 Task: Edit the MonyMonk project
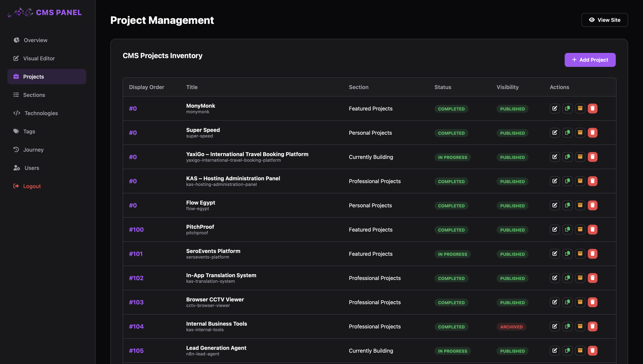point(555,108)
